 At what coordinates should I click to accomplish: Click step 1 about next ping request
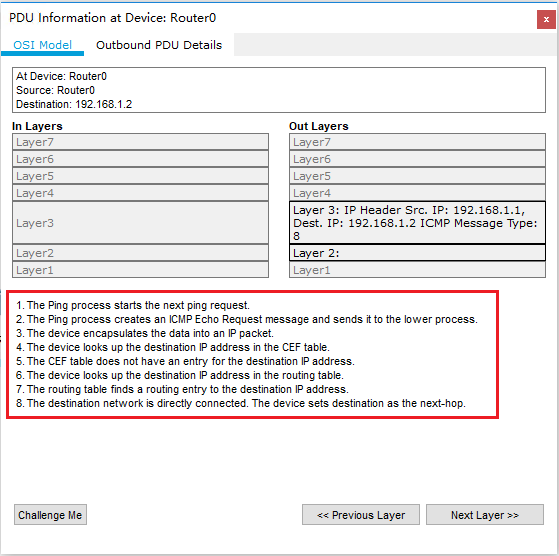133,305
